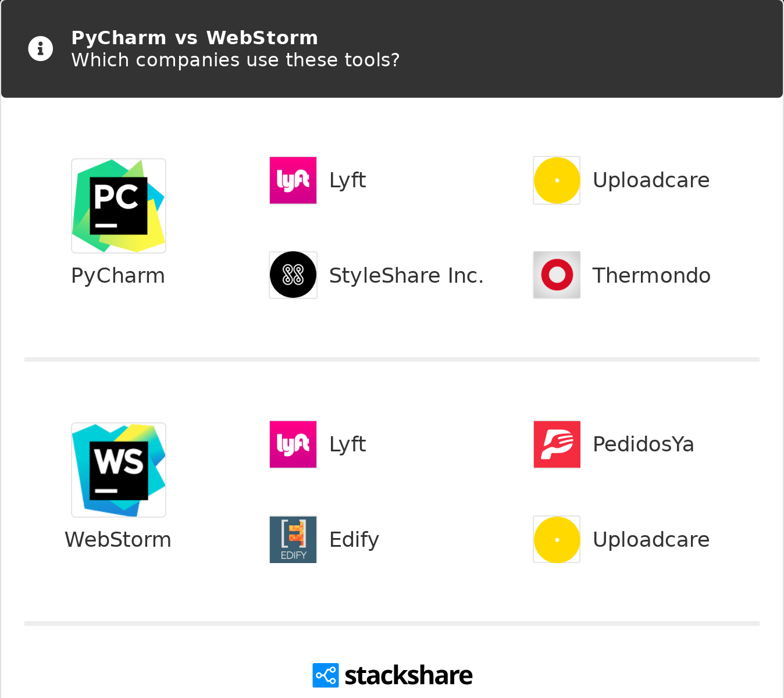Click the PyCharm logo icon
Image resolution: width=784 pixels, height=698 pixels.
pos(119,206)
